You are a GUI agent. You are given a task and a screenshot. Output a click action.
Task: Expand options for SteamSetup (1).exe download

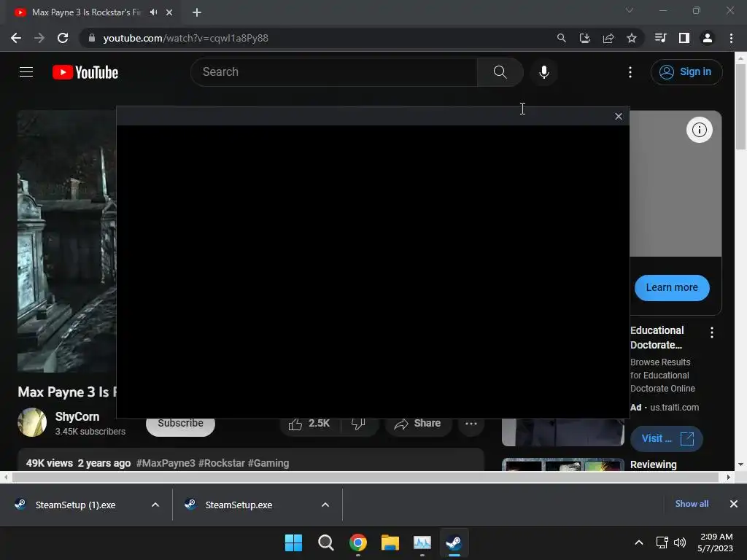[x=155, y=505]
